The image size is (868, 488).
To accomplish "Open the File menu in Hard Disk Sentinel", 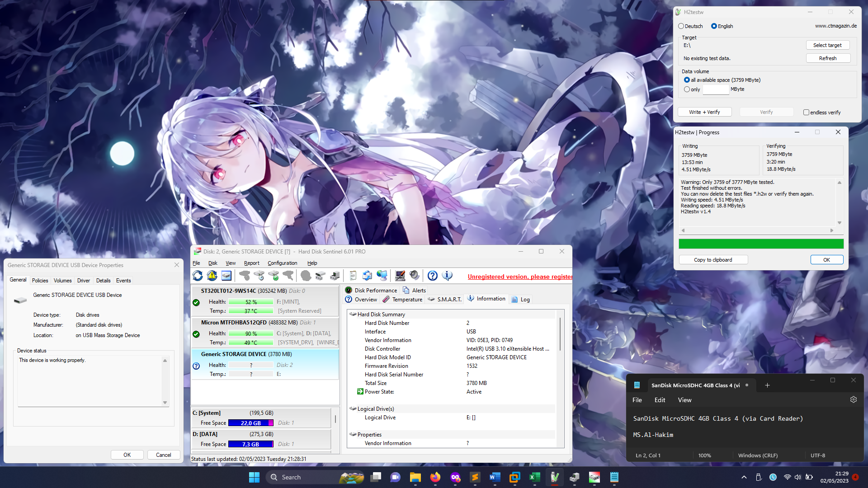I will (x=196, y=263).
